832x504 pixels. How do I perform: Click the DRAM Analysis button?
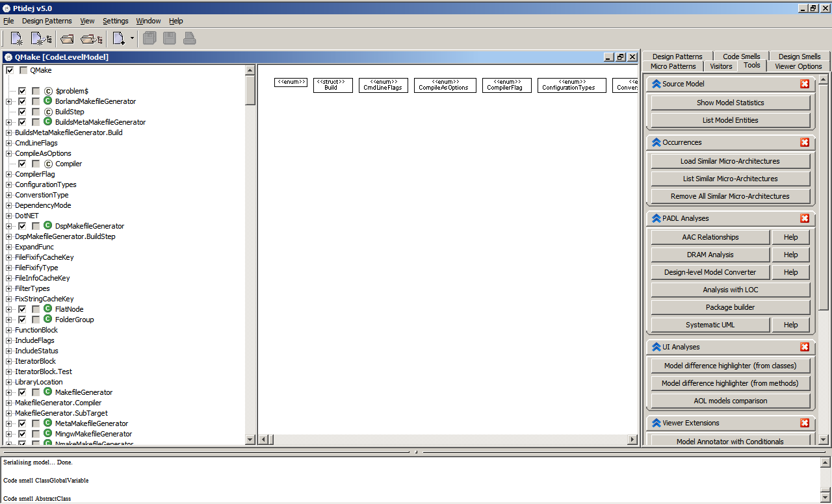click(710, 254)
